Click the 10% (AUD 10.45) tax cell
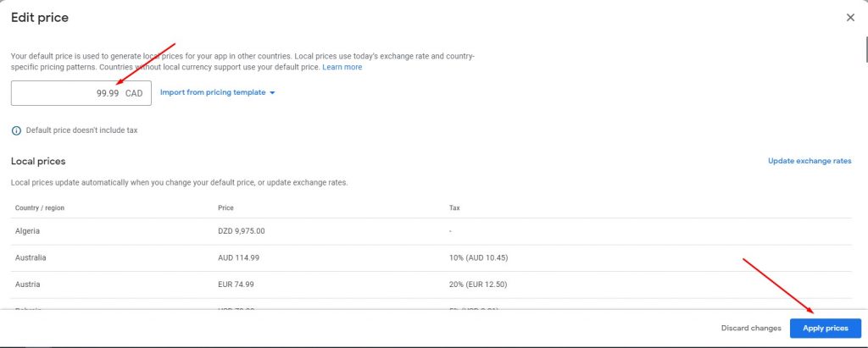 coord(478,257)
